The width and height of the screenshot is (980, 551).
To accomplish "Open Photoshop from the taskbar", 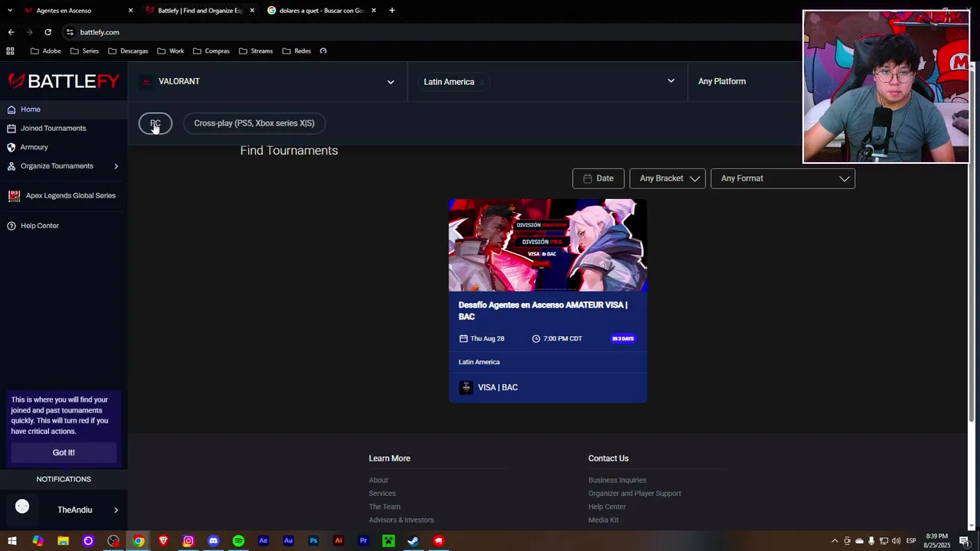I will (313, 541).
